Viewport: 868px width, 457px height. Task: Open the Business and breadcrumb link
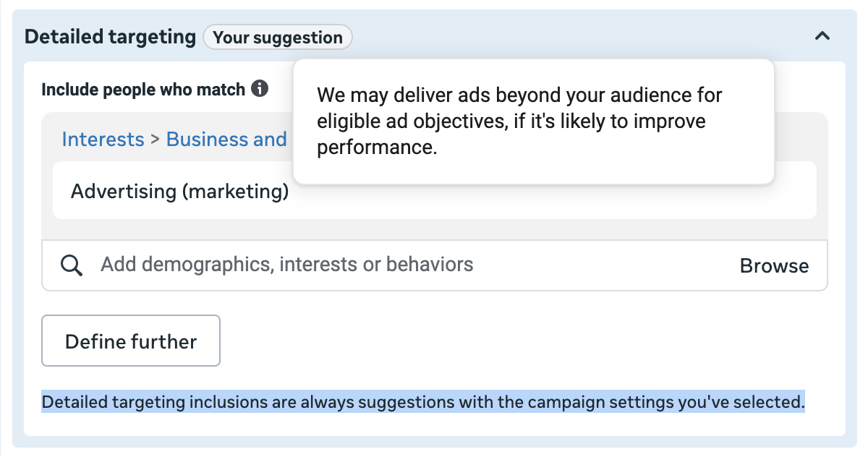click(226, 140)
